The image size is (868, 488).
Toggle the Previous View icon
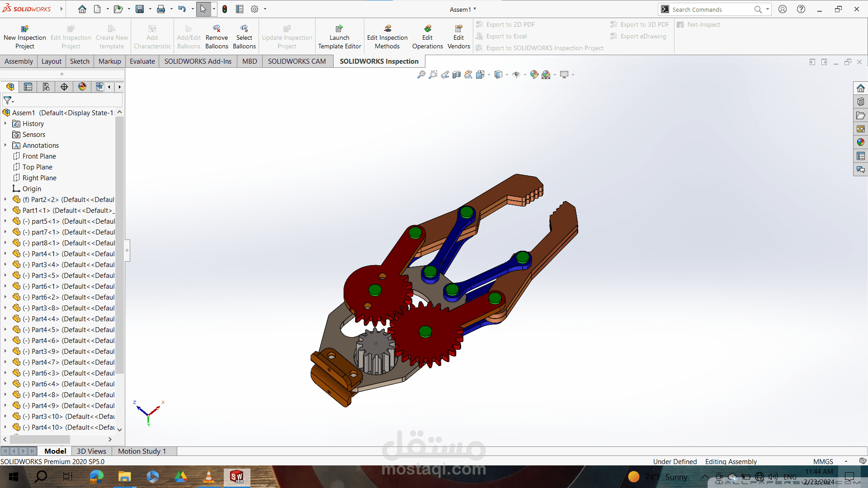[x=445, y=75]
